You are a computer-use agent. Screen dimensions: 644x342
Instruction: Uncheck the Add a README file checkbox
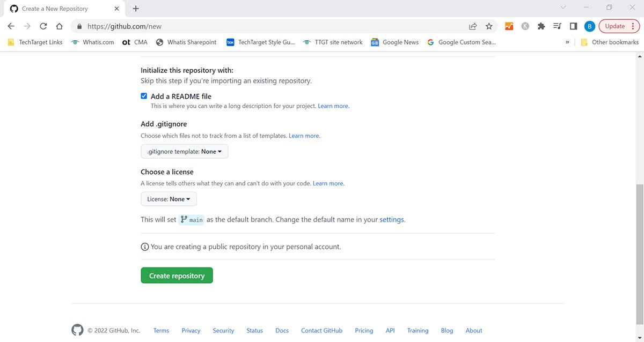click(144, 95)
